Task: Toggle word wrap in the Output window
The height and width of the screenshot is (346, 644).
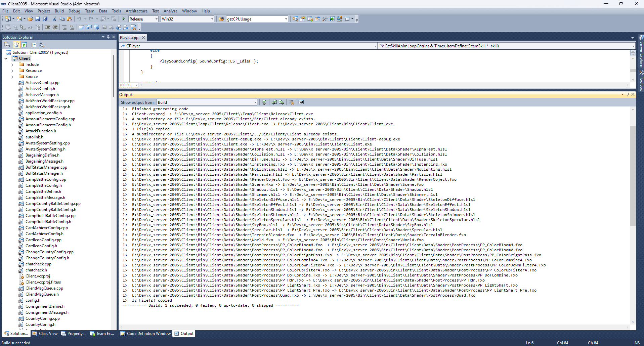Action: (x=301, y=102)
